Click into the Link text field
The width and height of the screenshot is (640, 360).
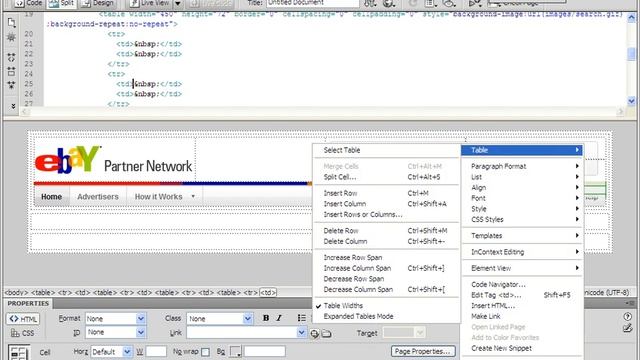[242, 333]
